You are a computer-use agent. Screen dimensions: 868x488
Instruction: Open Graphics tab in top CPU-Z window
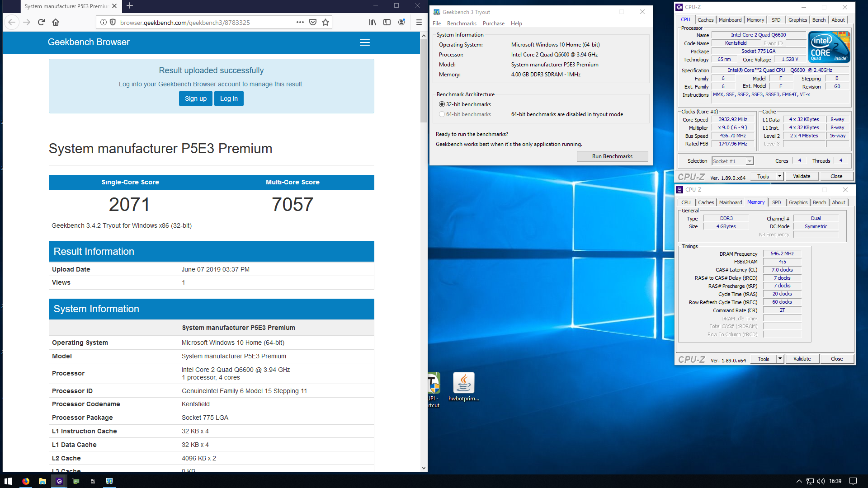(x=797, y=20)
